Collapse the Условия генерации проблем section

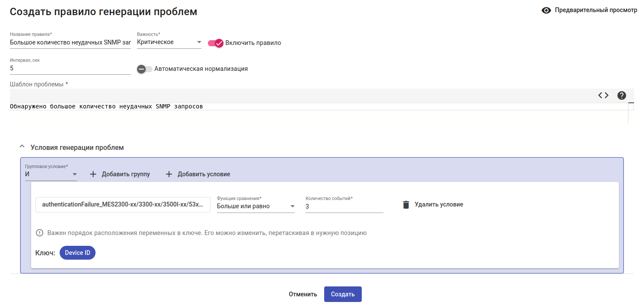(22, 147)
